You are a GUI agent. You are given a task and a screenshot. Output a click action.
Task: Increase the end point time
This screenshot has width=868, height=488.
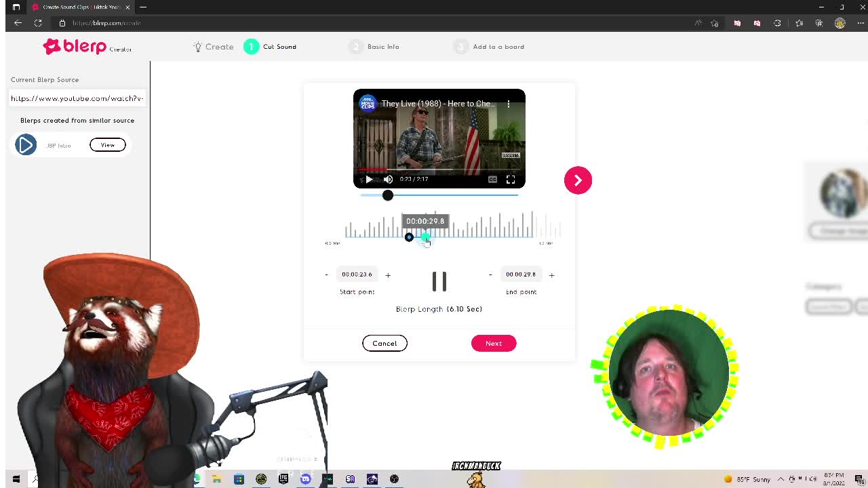coord(551,274)
